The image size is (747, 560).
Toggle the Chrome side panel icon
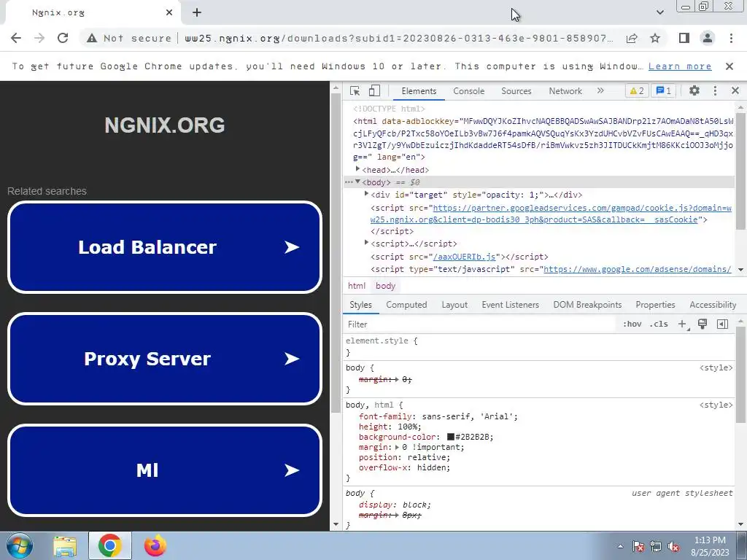pyautogui.click(x=684, y=38)
